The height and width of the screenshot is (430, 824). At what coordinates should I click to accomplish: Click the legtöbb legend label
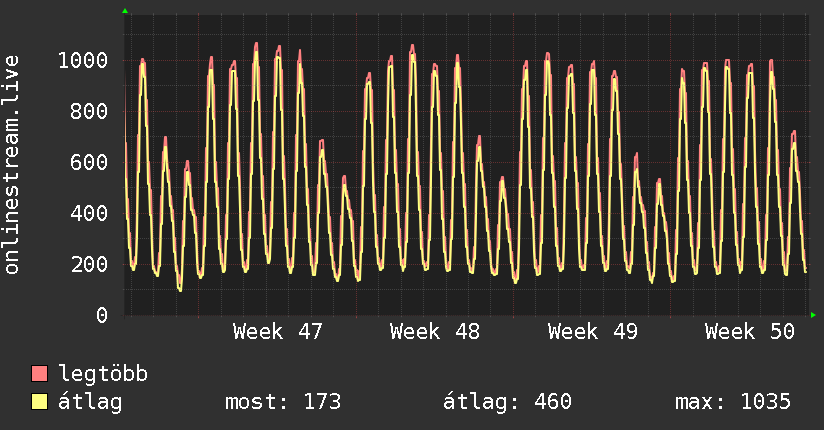point(103,374)
